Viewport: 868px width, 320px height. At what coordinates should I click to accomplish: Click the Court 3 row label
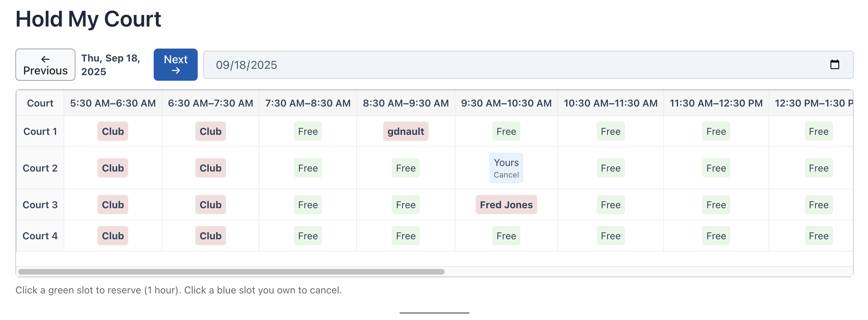(40, 205)
